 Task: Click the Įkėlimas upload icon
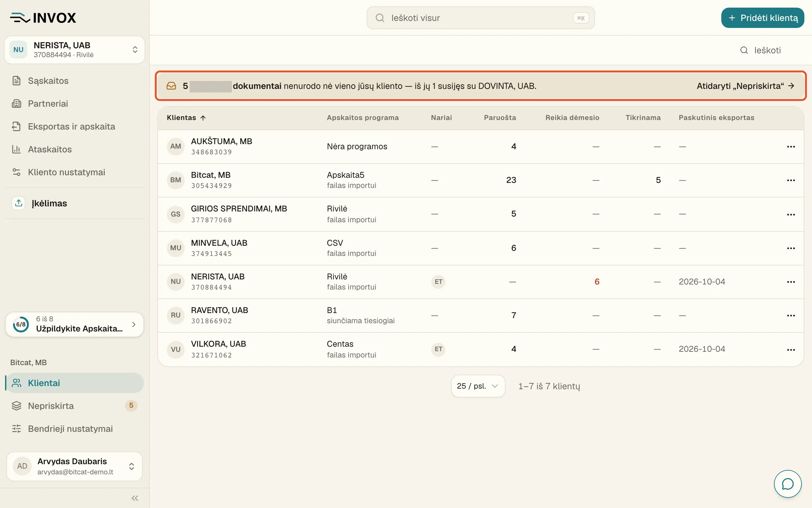tap(19, 203)
